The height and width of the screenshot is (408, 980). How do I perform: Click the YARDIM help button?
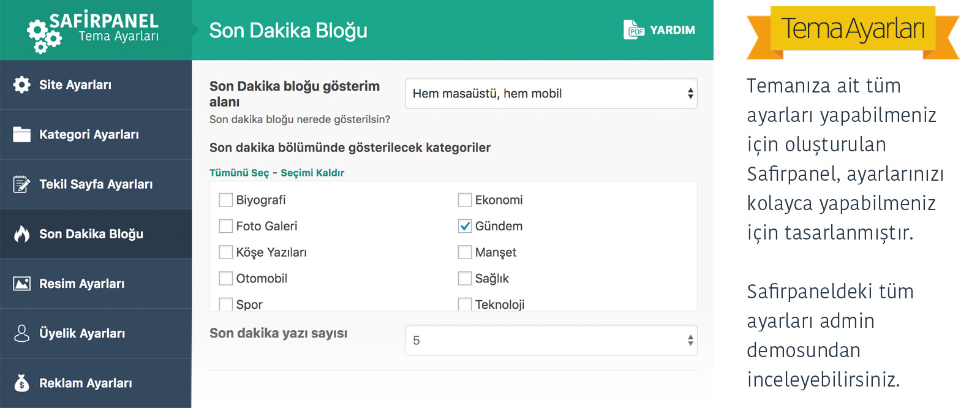tap(672, 30)
